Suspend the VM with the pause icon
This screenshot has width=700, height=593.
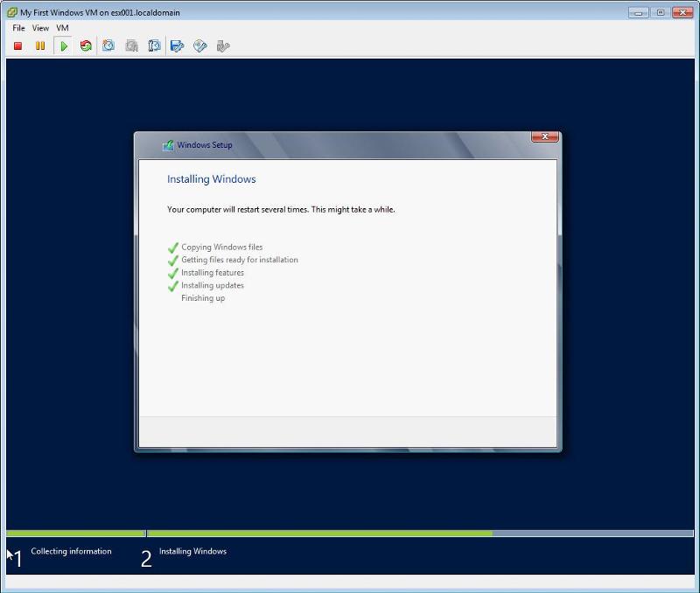(40, 46)
